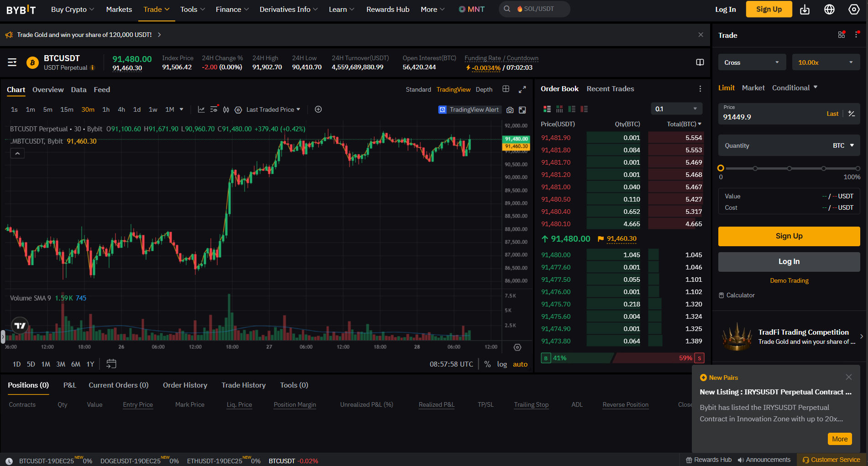
Task: Show buy orders only in the order book
Action: point(572,109)
